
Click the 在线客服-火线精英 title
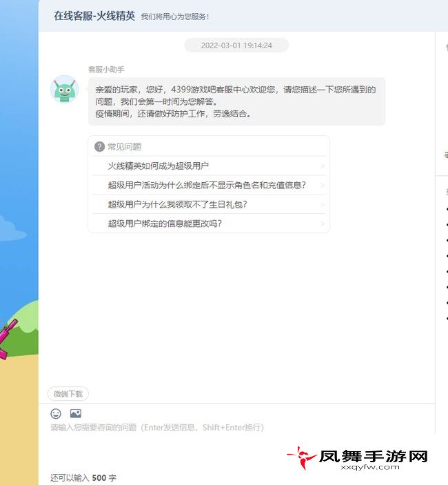click(94, 16)
